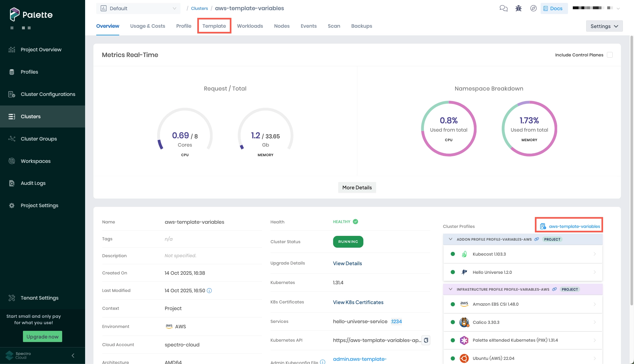The image size is (634, 364).
Task: Switch to the Workloads tab
Action: 250,26
